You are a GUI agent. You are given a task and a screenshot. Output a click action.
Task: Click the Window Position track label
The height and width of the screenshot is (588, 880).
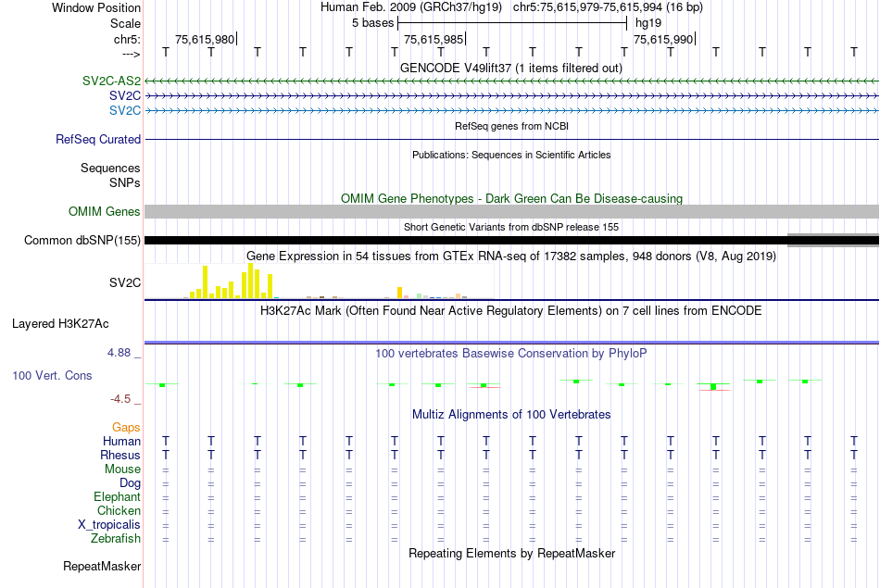[96, 7]
